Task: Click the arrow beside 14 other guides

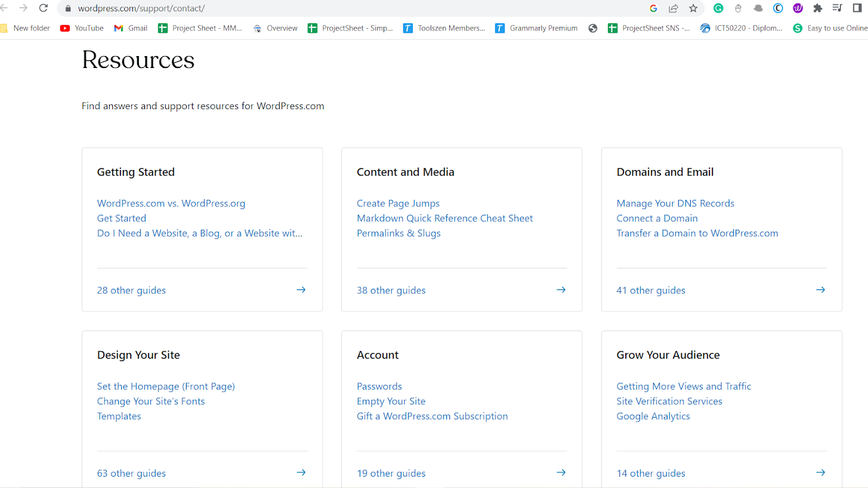Action: click(821, 472)
